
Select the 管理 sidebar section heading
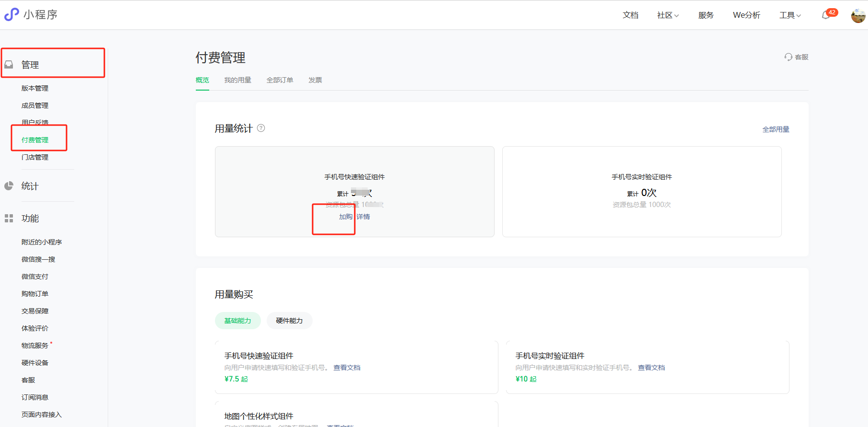click(30, 65)
